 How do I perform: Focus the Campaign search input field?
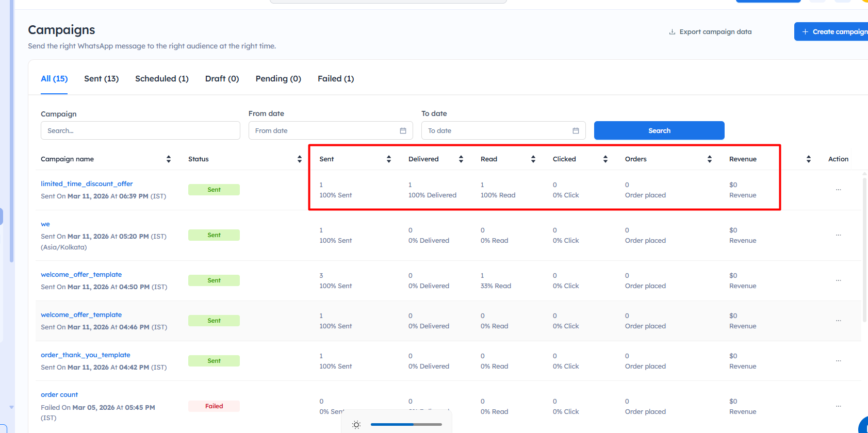[140, 131]
